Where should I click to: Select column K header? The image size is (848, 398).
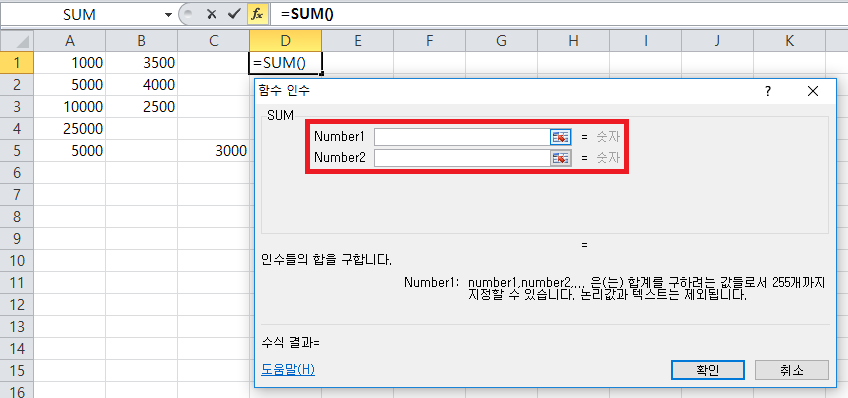(789, 41)
